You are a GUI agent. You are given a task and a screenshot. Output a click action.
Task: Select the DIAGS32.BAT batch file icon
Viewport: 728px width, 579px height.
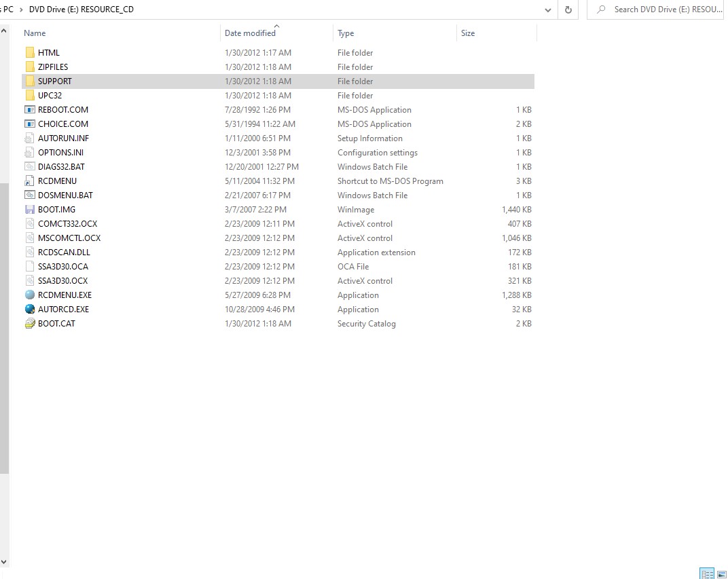[29, 167]
